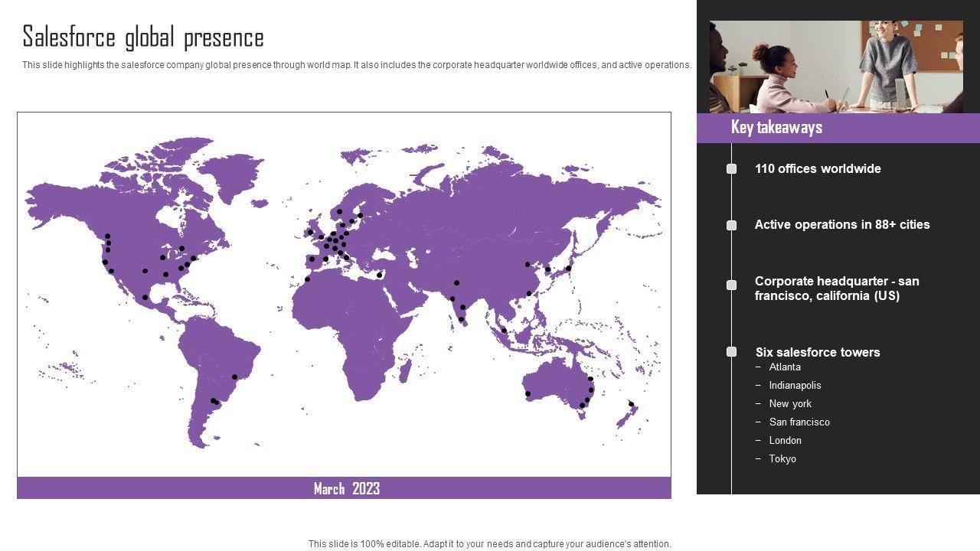This screenshot has width=980, height=551.
Task: Select the Indianapolis tower list item
Action: click(795, 386)
